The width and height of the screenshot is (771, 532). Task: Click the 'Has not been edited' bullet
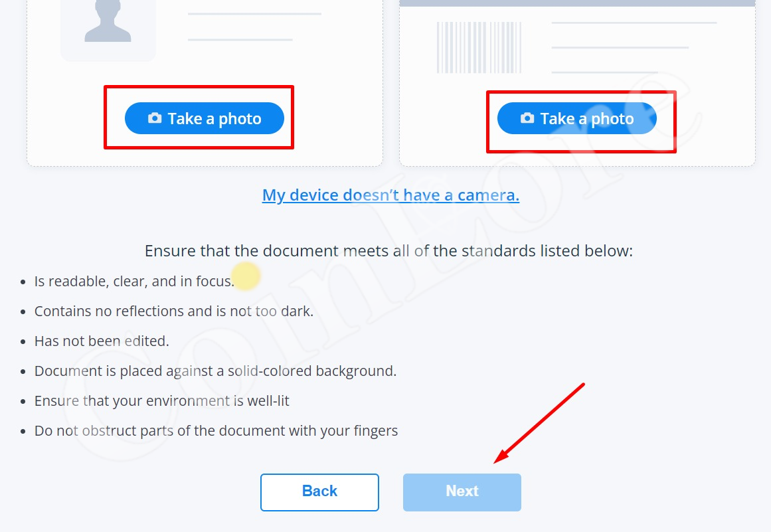coord(102,341)
